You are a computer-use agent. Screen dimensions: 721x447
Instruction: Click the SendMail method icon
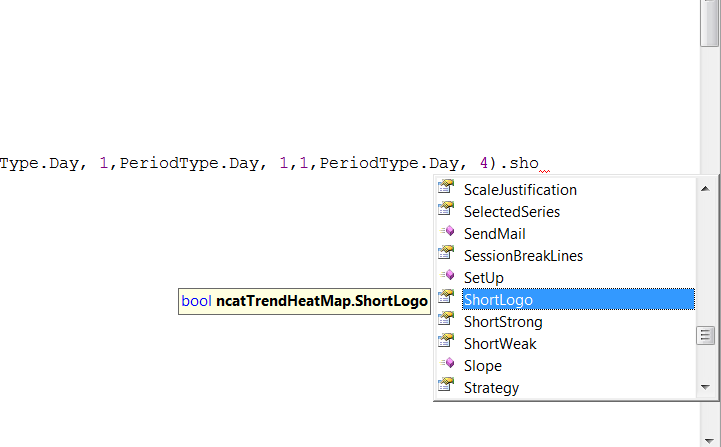click(x=446, y=233)
